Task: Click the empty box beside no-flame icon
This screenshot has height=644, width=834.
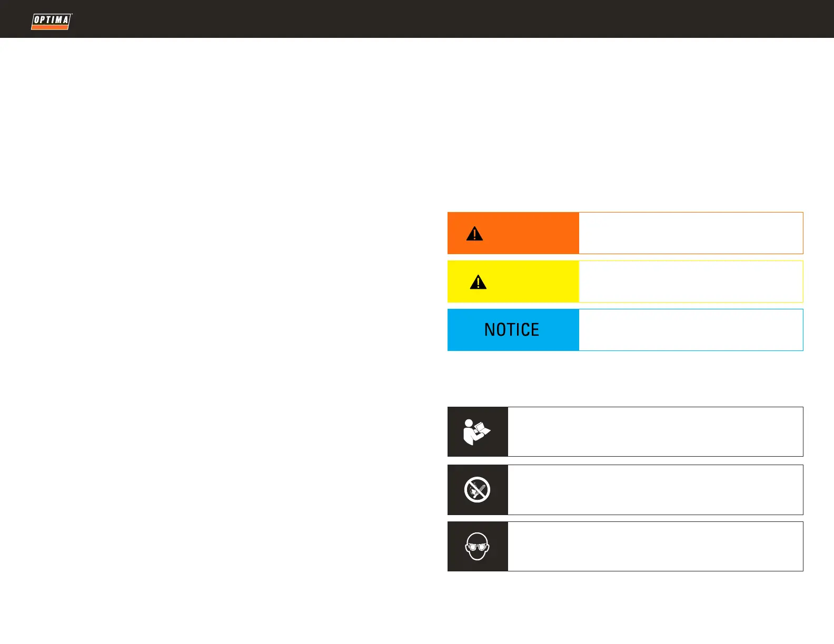Action: click(655, 490)
